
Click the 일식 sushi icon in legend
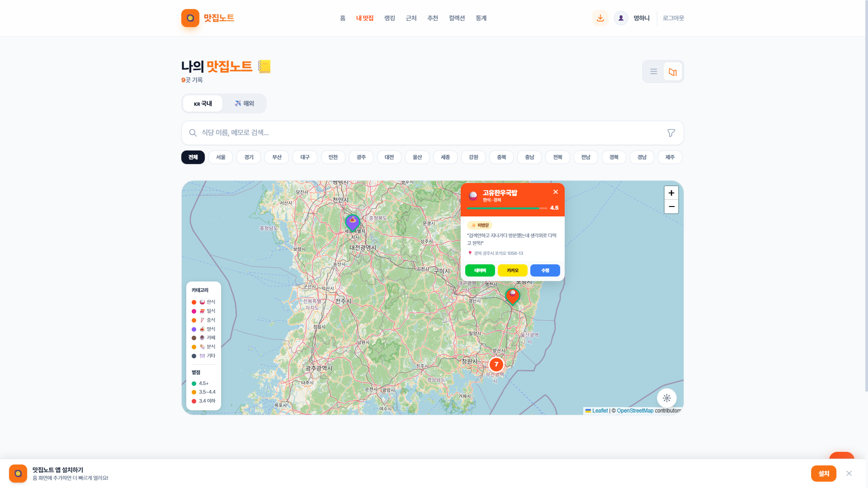click(x=202, y=311)
